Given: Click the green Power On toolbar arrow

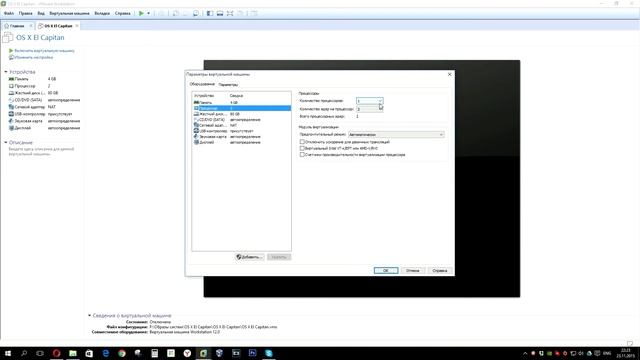Looking at the screenshot, I should pyautogui.click(x=141, y=13).
